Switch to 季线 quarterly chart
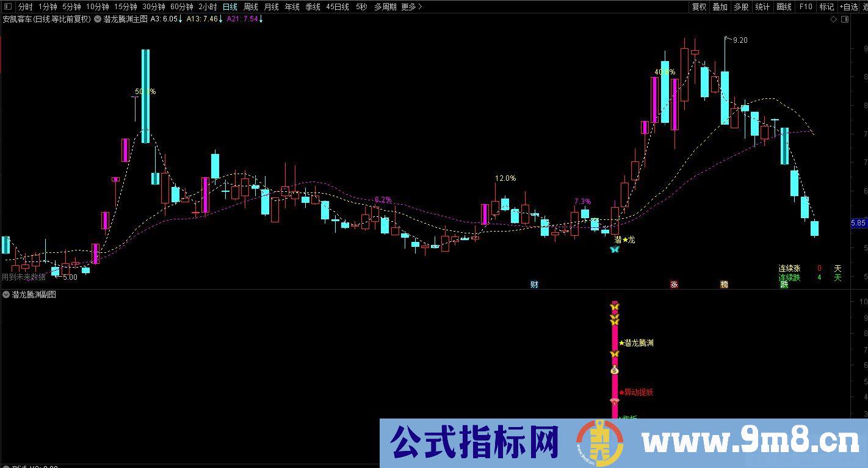The width and height of the screenshot is (868, 468). click(x=313, y=7)
